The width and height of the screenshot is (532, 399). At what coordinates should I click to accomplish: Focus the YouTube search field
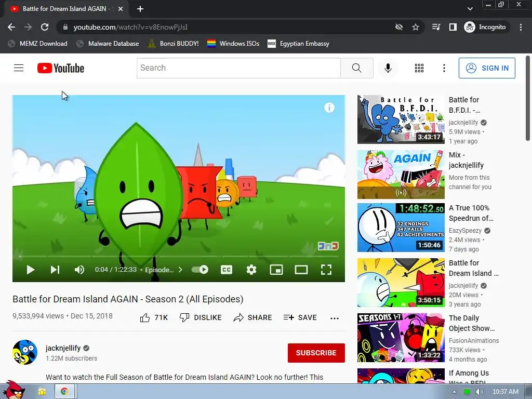[239, 68]
